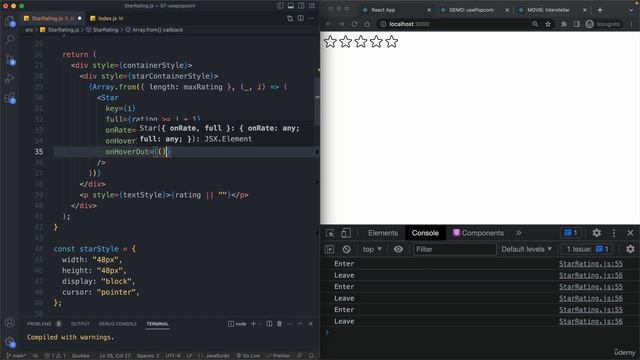Toggle the VS Code bottom panel layout icon
Viewport: 640px width, 360px height.
[x=291, y=6]
